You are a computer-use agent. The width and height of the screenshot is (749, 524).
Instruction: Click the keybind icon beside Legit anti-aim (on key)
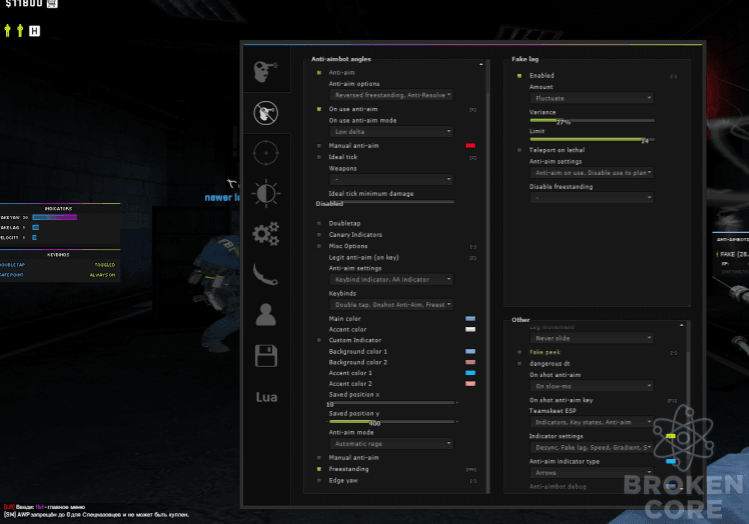[x=472, y=258]
